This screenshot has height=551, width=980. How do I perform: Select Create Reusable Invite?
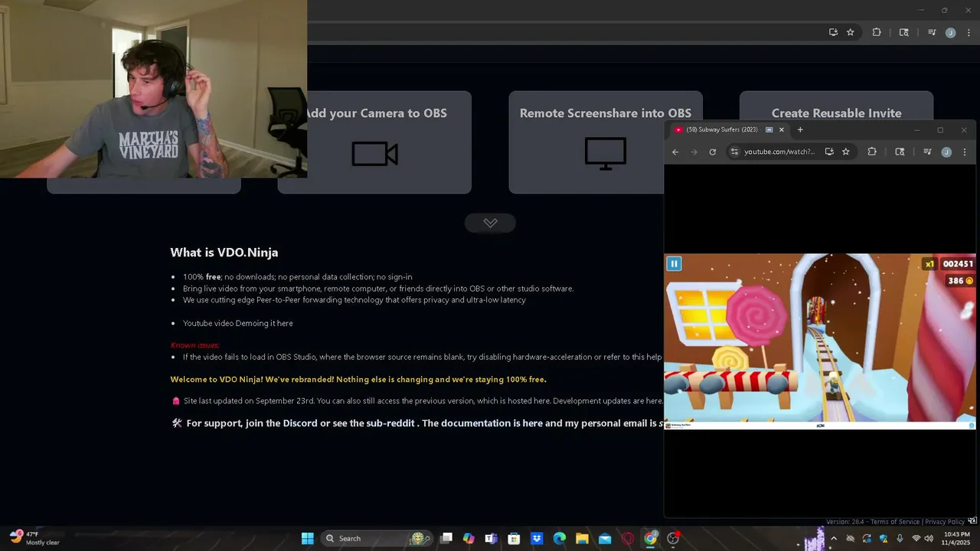coord(836,113)
